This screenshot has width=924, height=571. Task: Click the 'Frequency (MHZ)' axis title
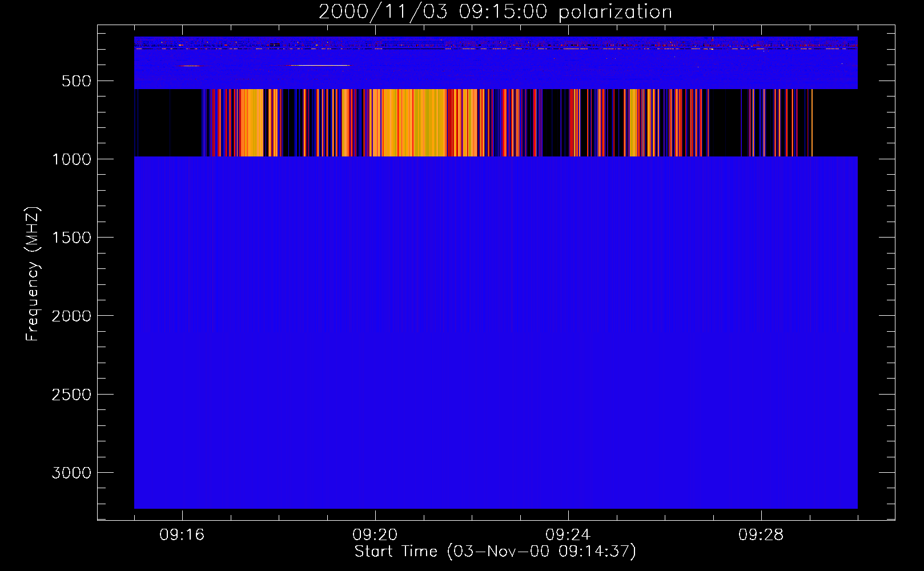[33, 274]
